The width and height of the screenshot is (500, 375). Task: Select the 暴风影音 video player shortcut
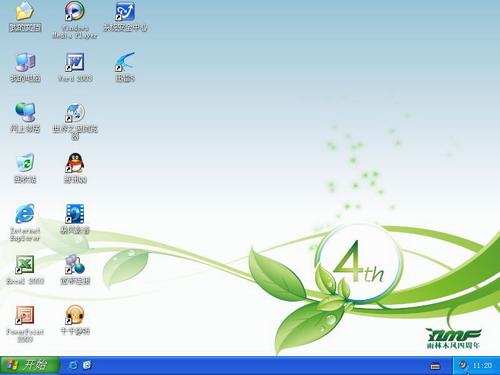tap(75, 219)
